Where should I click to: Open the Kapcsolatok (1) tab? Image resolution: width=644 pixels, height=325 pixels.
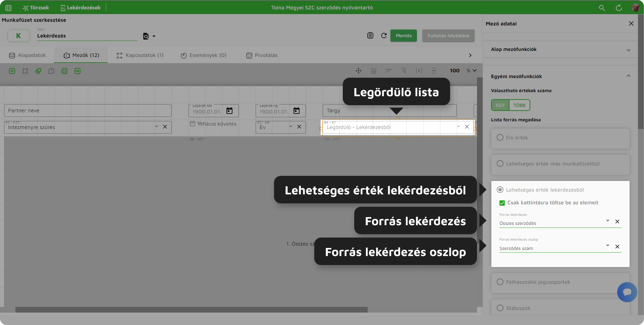(140, 55)
